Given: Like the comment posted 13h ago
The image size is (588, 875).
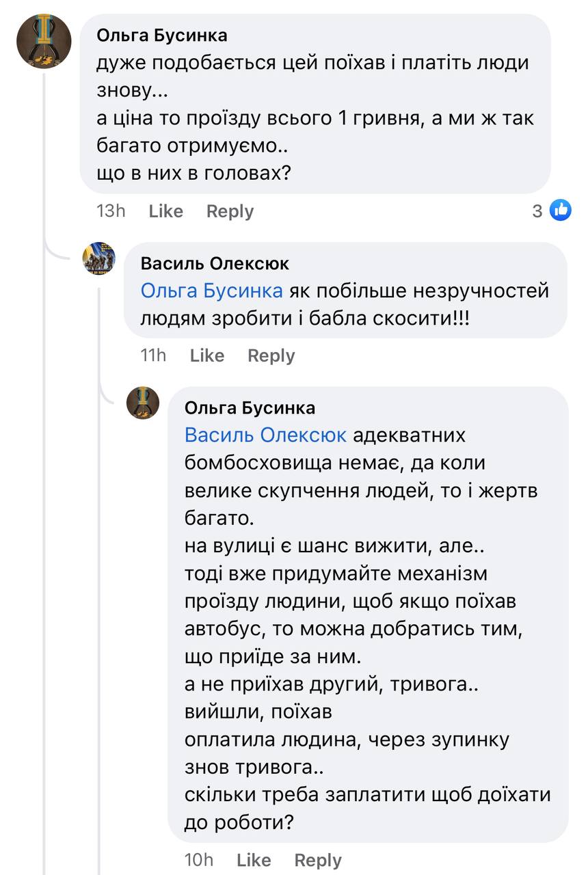Looking at the screenshot, I should (x=165, y=211).
